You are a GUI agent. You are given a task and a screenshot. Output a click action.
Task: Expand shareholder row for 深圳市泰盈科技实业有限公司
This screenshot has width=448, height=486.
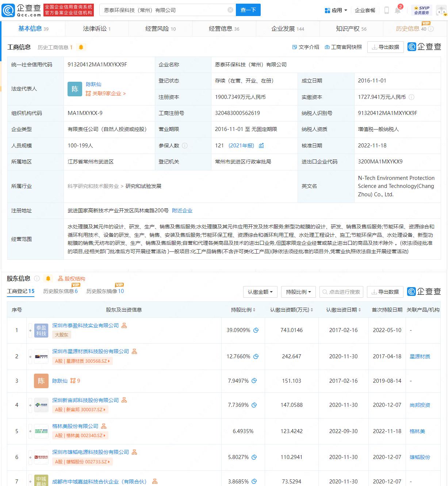tap(30, 330)
